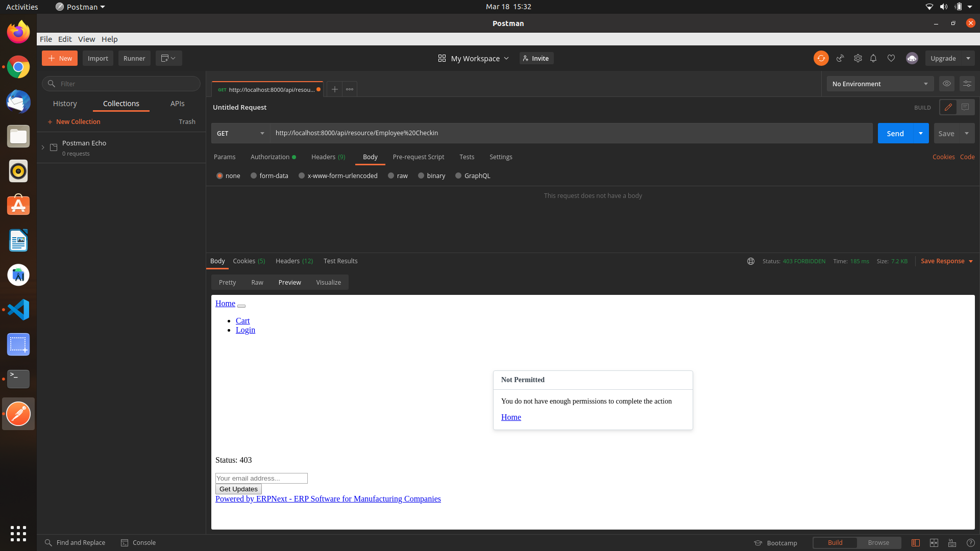Open tab options three-dots icon
Screen dimensions: 980x551
pos(350,89)
